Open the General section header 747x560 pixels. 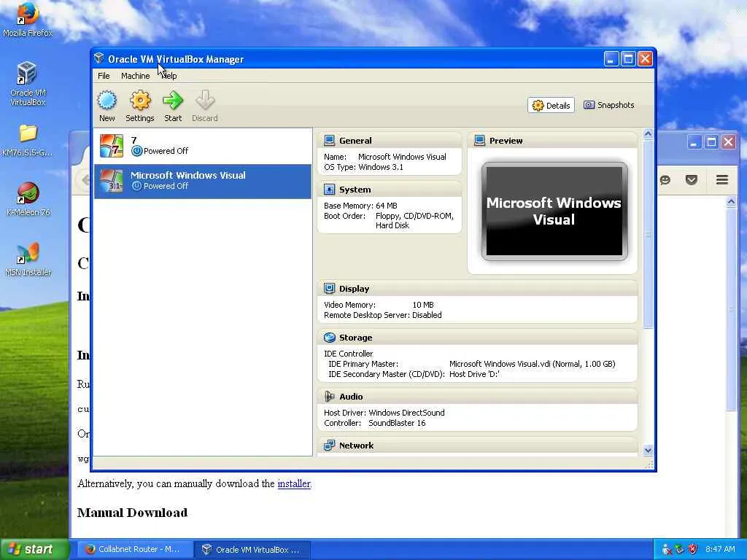pyautogui.click(x=390, y=141)
